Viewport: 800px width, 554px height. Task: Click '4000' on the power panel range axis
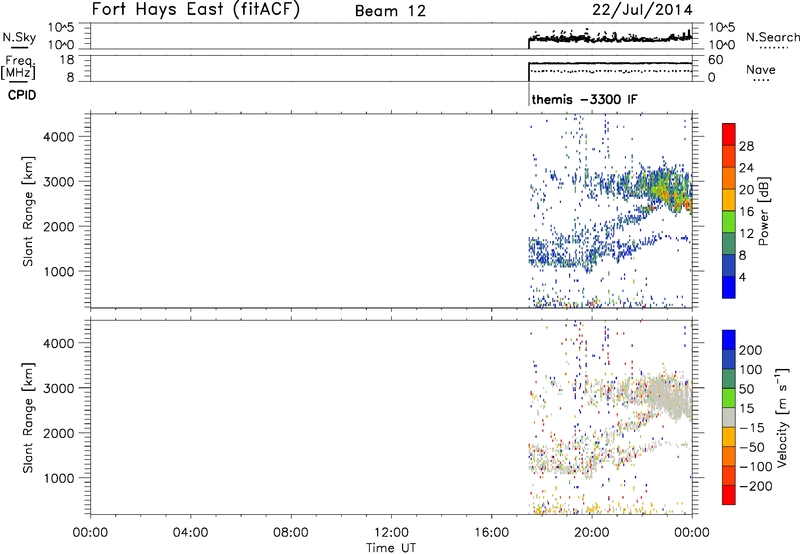(x=59, y=137)
